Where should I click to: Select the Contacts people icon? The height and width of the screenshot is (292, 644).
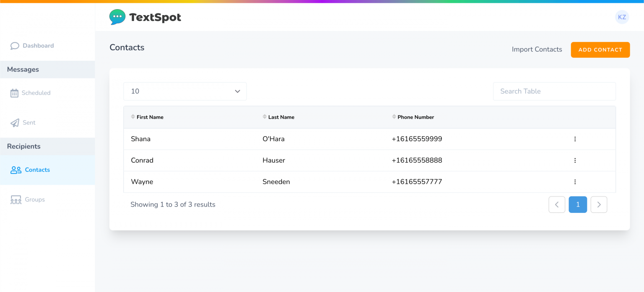click(x=16, y=170)
